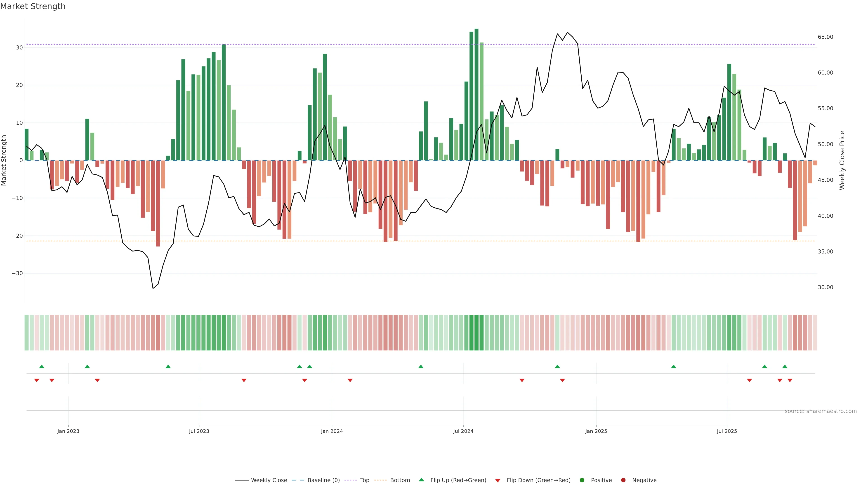Click the Market Strength chart title

tap(33, 6)
